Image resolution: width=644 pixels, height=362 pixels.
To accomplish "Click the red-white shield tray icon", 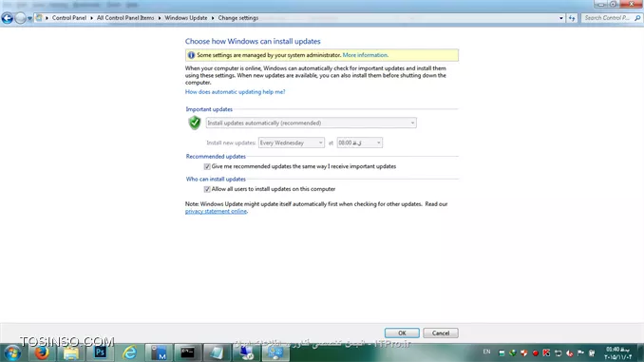I will point(523,352).
